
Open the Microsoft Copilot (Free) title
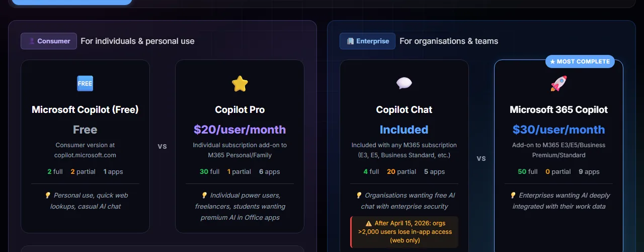(x=85, y=109)
